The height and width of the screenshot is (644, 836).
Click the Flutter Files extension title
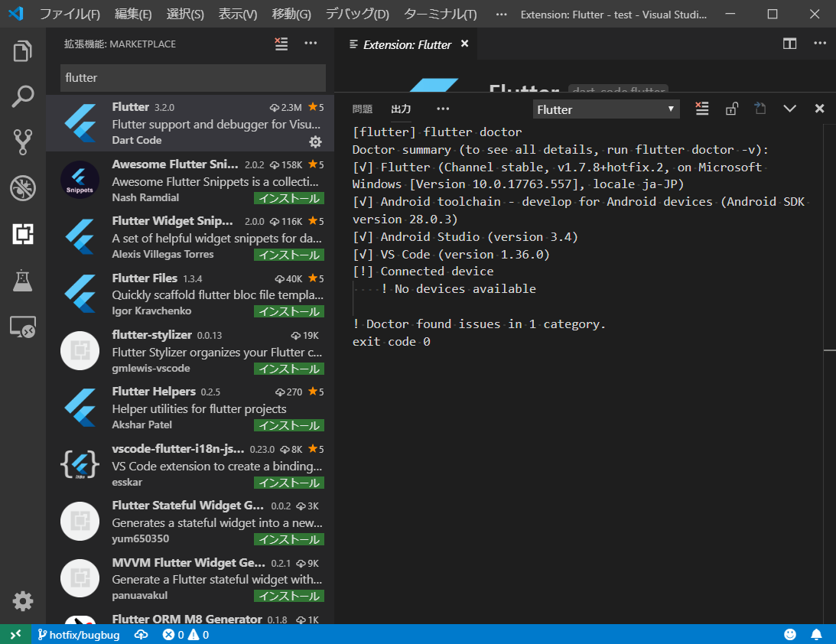(145, 278)
